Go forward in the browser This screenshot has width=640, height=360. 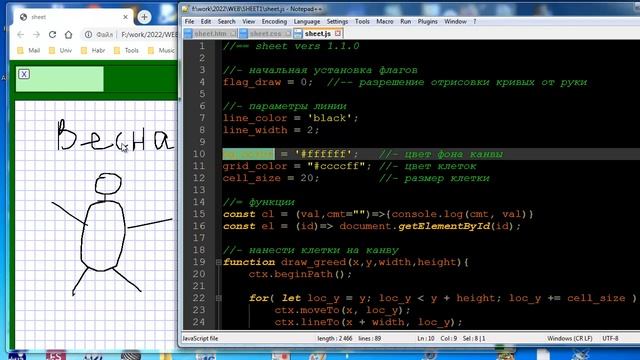tap(36, 35)
